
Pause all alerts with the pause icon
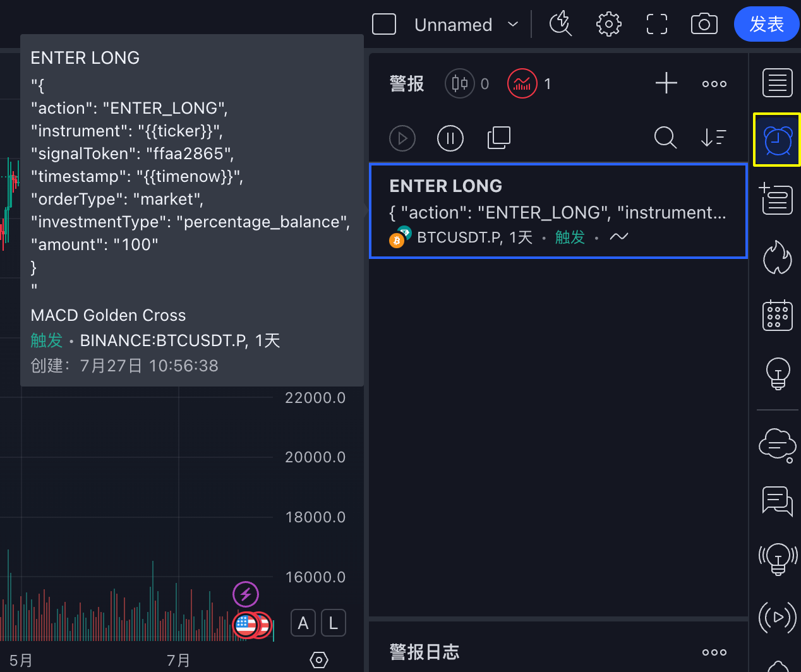point(450,138)
